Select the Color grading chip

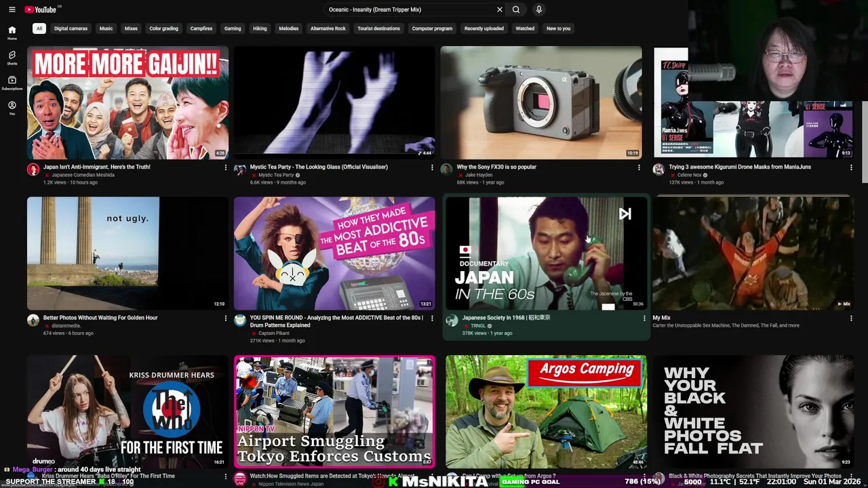[163, 28]
